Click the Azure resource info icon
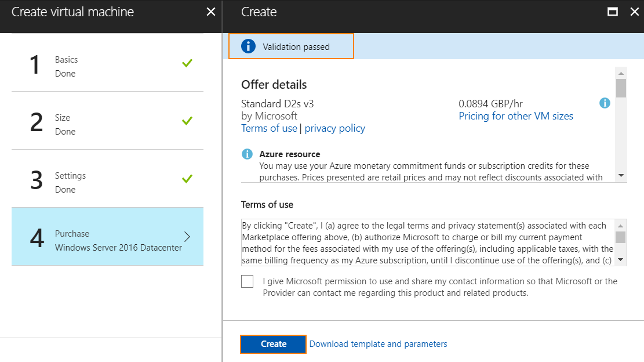This screenshot has height=362, width=644. coord(246,154)
